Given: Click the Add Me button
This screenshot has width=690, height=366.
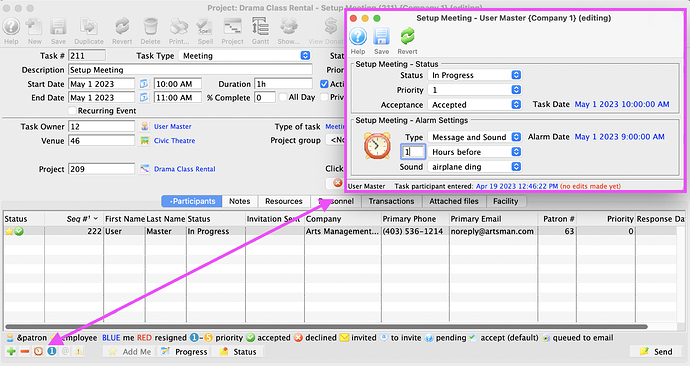Looking at the screenshot, I should point(130,351).
